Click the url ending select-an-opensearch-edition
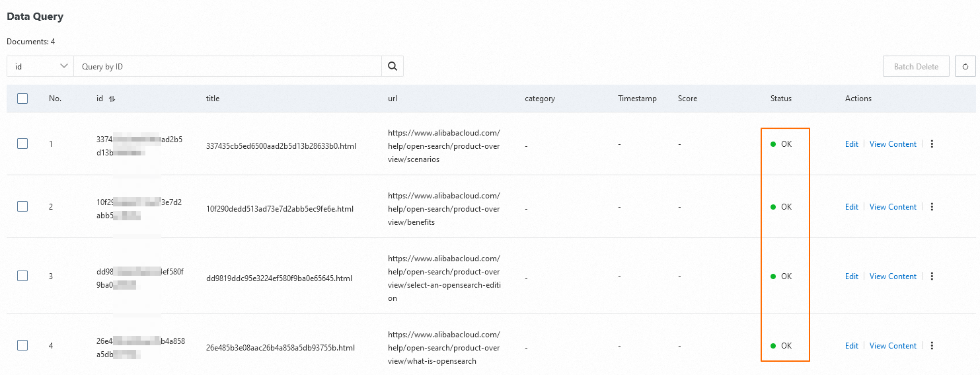The width and height of the screenshot is (980, 375). pos(444,278)
